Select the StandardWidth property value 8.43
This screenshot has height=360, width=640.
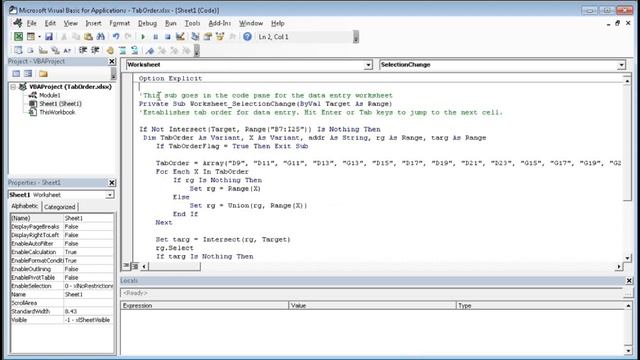[x=88, y=311]
